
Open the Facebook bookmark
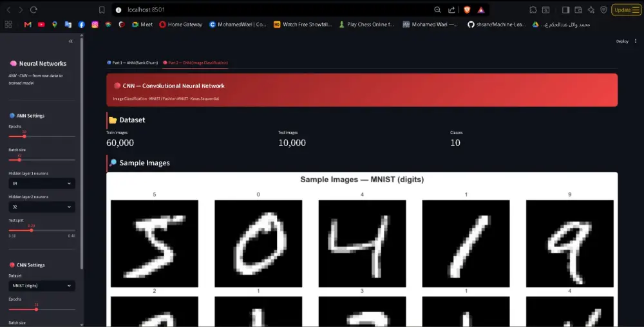[x=82, y=24]
